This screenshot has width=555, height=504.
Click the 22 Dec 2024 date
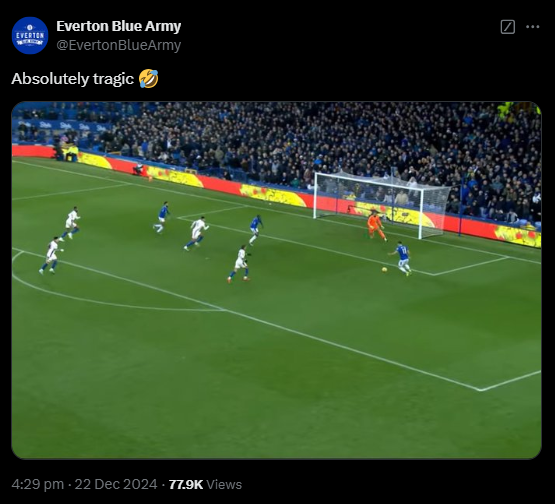(x=116, y=484)
